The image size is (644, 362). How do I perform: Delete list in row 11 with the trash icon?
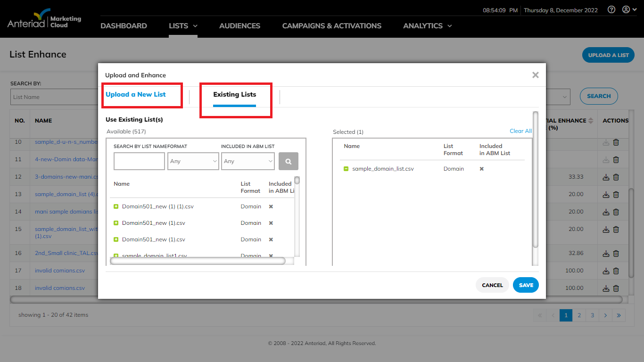tap(616, 160)
